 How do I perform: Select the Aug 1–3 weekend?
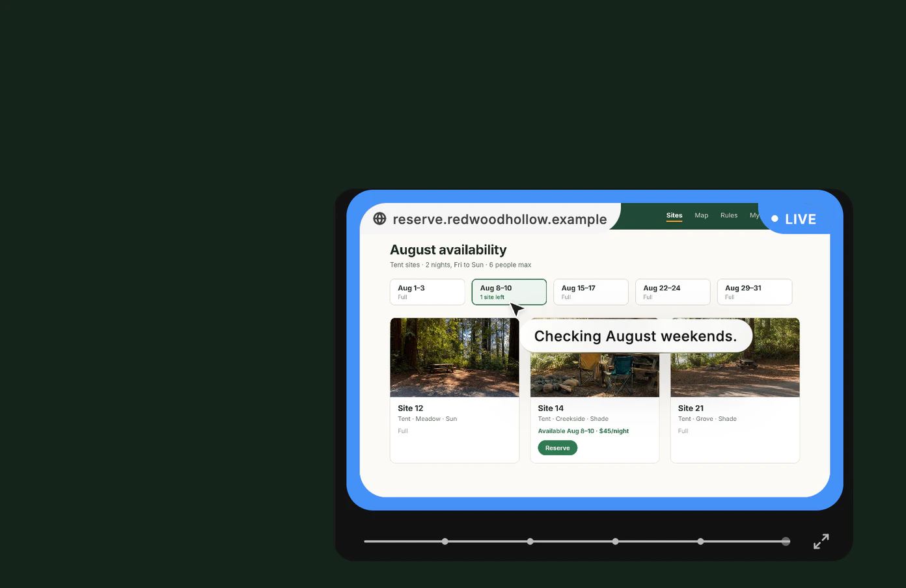click(428, 292)
